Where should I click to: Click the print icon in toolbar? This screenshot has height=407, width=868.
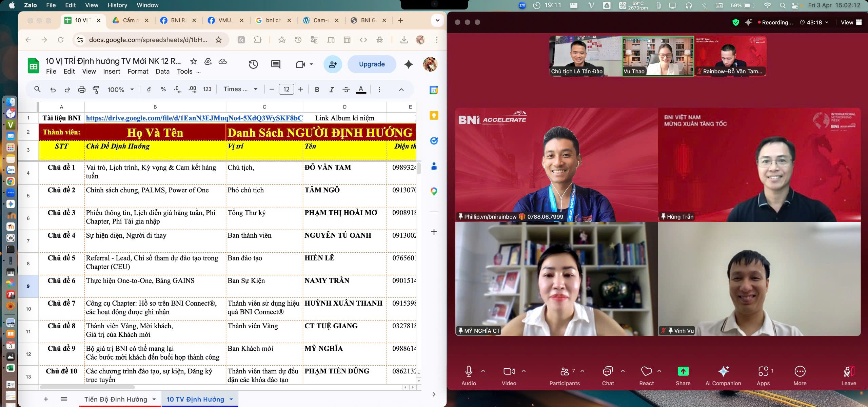(82, 90)
